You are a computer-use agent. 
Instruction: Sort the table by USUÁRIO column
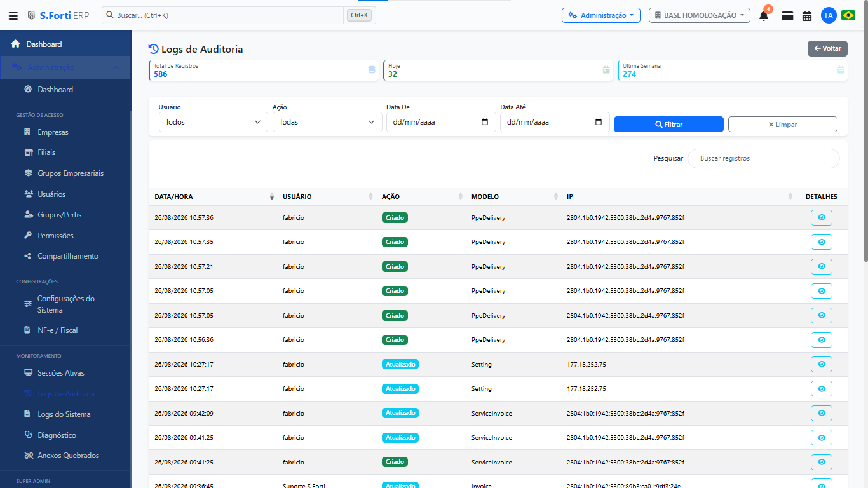(x=327, y=197)
